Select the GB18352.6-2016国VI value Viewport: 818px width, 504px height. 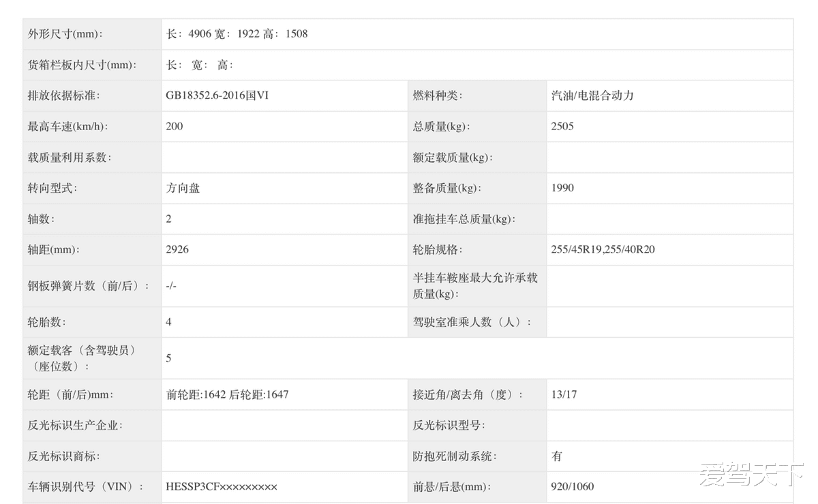217,96
